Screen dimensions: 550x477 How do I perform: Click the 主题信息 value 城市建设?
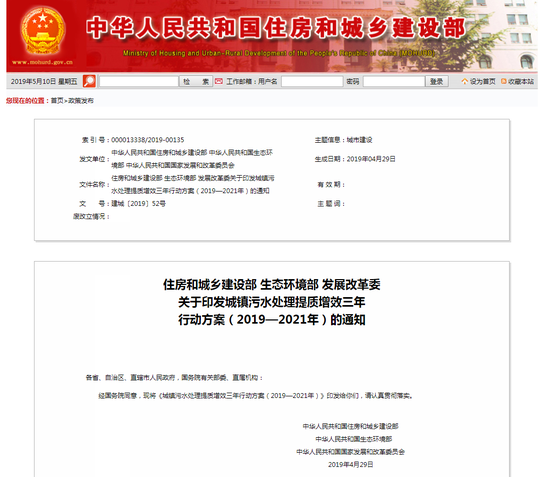pyautogui.click(x=359, y=140)
